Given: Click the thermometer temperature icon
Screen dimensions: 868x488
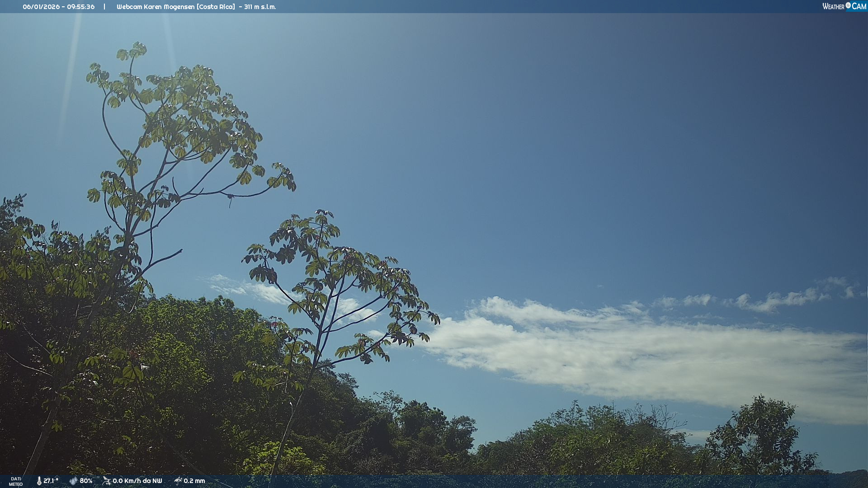Looking at the screenshot, I should [39, 481].
